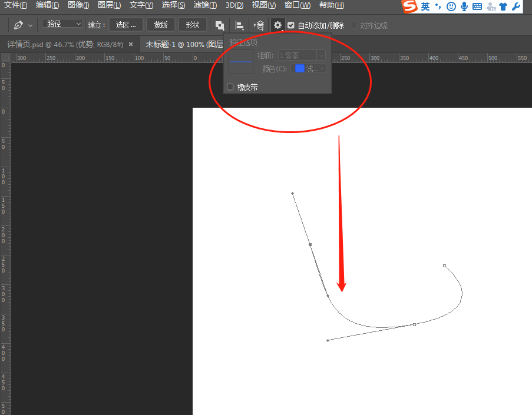The image size is (532, 415).
Task: Open the path arrangement icon
Action: [258, 25]
